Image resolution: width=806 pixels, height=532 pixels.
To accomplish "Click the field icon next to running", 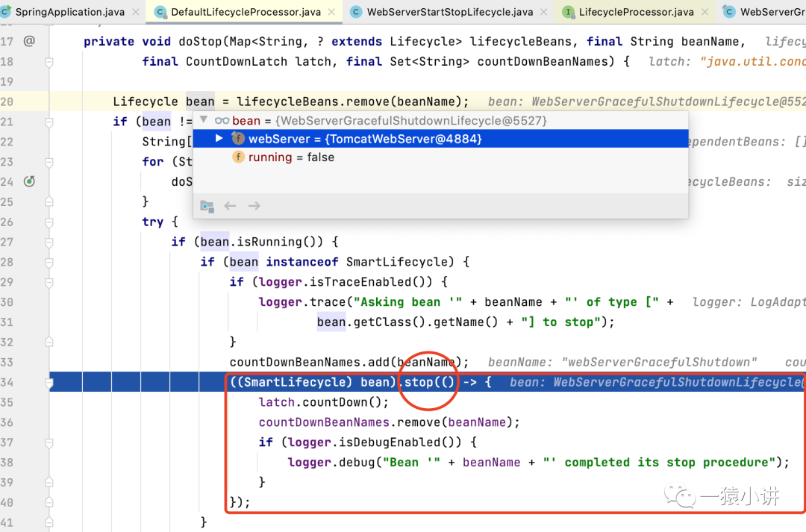I will click(238, 157).
